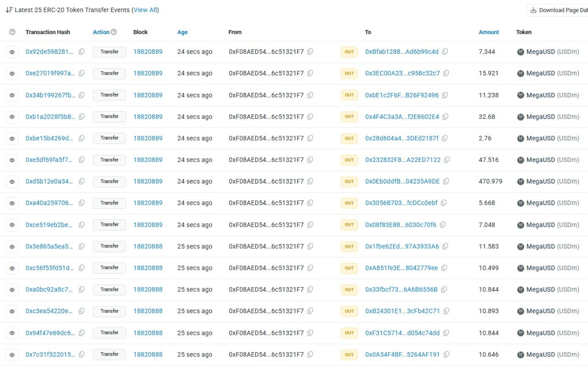Show preview eye for 0xd5b12e0a34
588x367 pixels.
[x=12, y=182]
